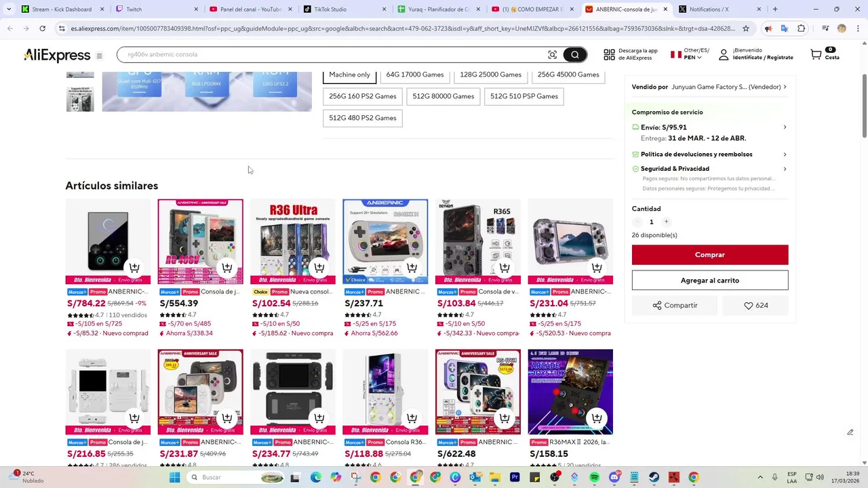
Task: Click the AliExpress logo
Action: point(57,56)
